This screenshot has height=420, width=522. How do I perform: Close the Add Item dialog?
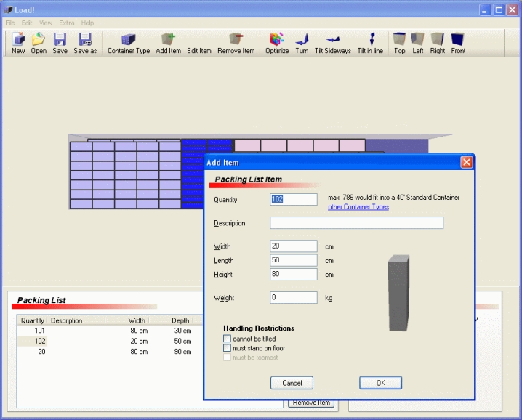coord(466,163)
